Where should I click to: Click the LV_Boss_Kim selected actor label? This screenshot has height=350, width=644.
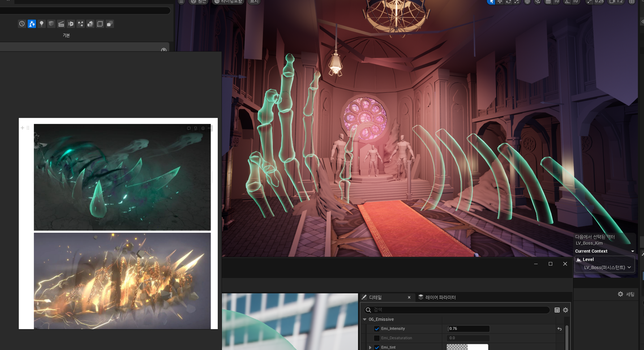(x=589, y=243)
